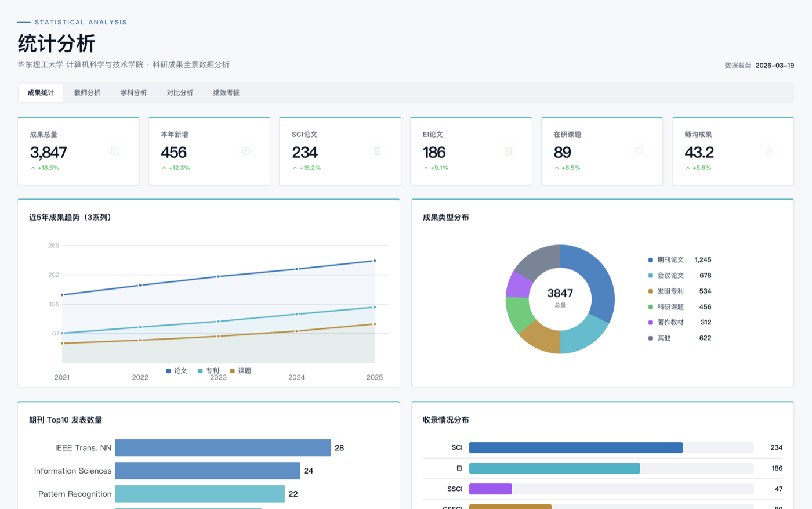Image resolution: width=812 pixels, height=509 pixels.
Task: Click the purple 著作教材 legend color swatch
Action: click(651, 323)
